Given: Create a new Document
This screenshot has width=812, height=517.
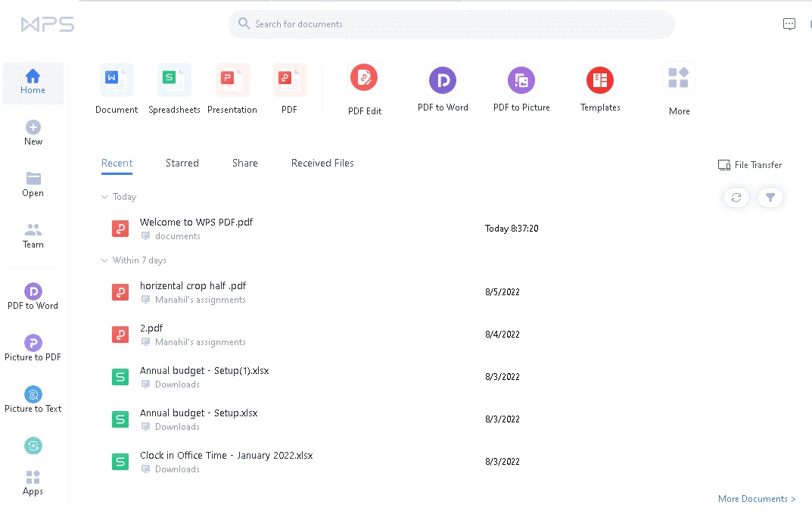Looking at the screenshot, I should [117, 89].
